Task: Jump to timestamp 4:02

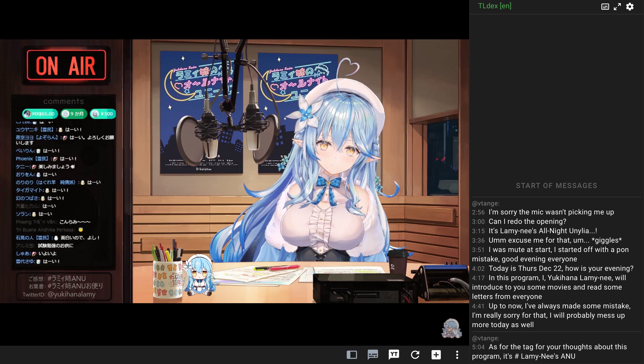Action: click(x=478, y=269)
